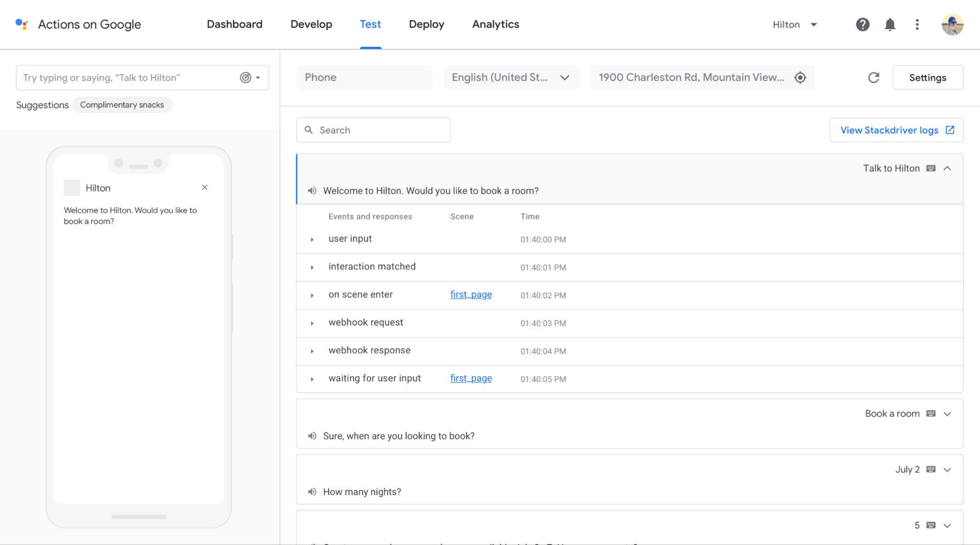Select the Test tab
980x545 pixels.
point(370,24)
